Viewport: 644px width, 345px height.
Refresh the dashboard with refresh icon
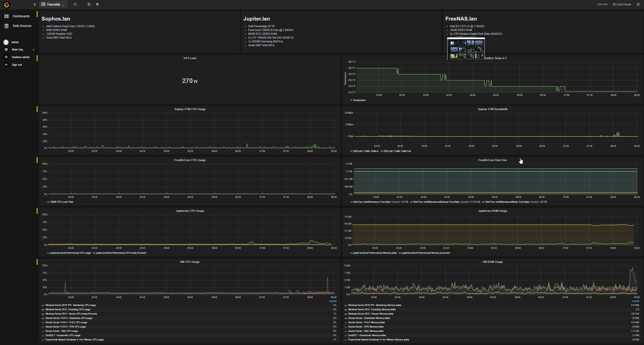pos(638,4)
